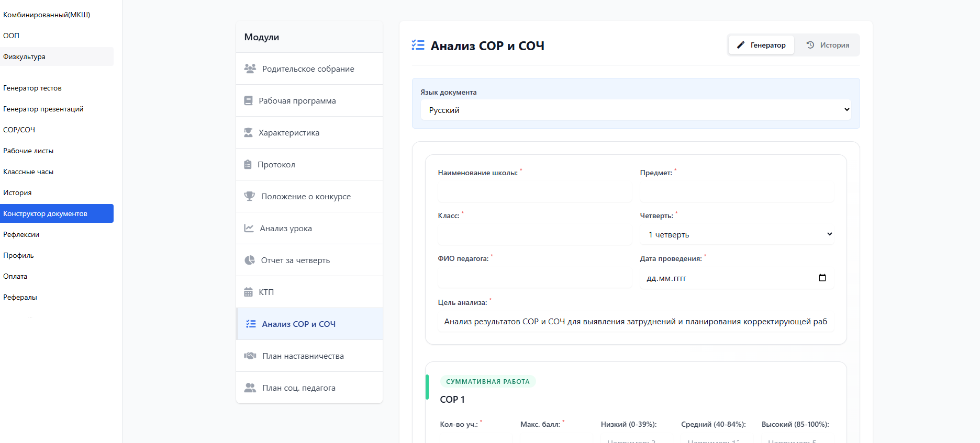This screenshot has height=443, width=980.
Task: Click the Наименование школы input field
Action: coord(534,192)
